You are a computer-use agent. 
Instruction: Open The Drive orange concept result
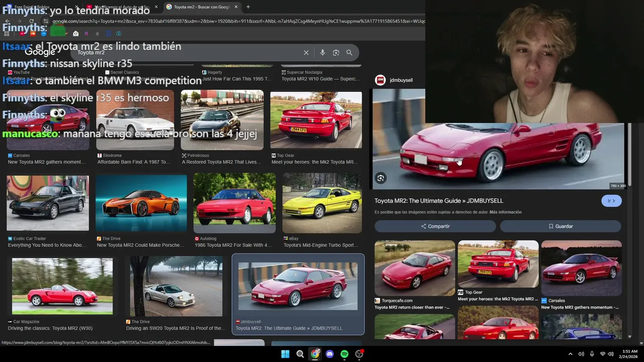click(x=141, y=203)
